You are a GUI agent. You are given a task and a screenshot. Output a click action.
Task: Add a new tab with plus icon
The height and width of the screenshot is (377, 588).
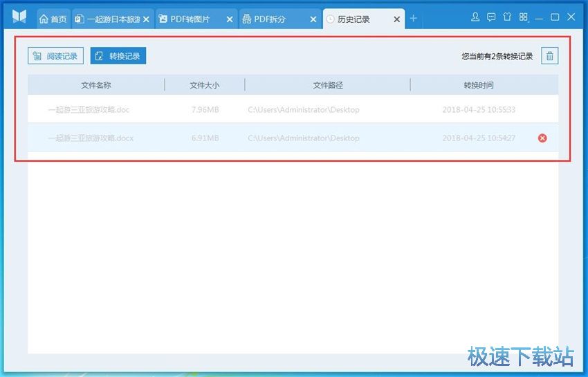click(414, 19)
